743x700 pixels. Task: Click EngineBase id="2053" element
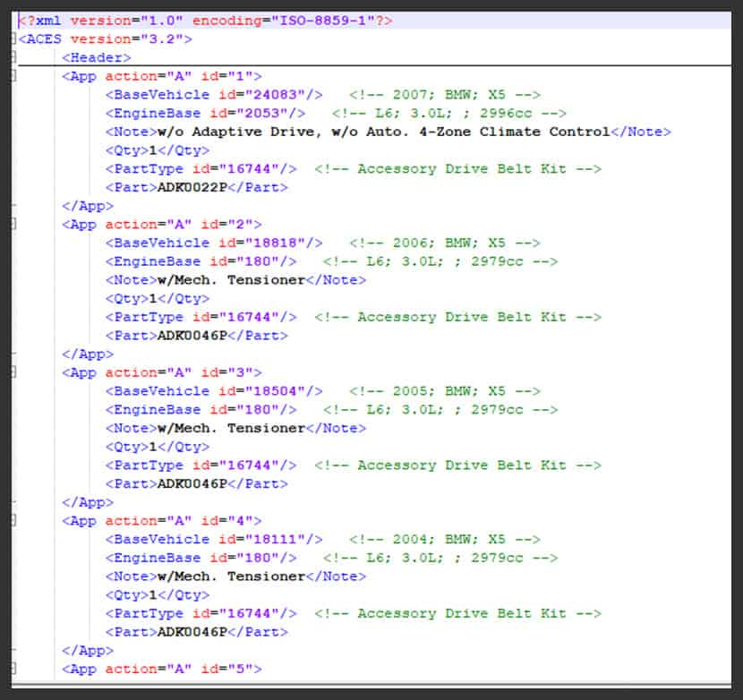205,114
